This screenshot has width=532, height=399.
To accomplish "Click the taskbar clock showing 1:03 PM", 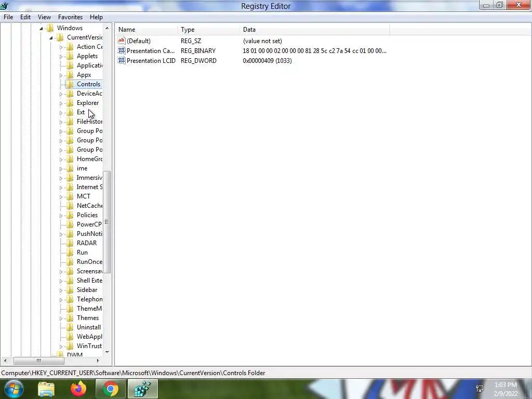I will pos(506,389).
